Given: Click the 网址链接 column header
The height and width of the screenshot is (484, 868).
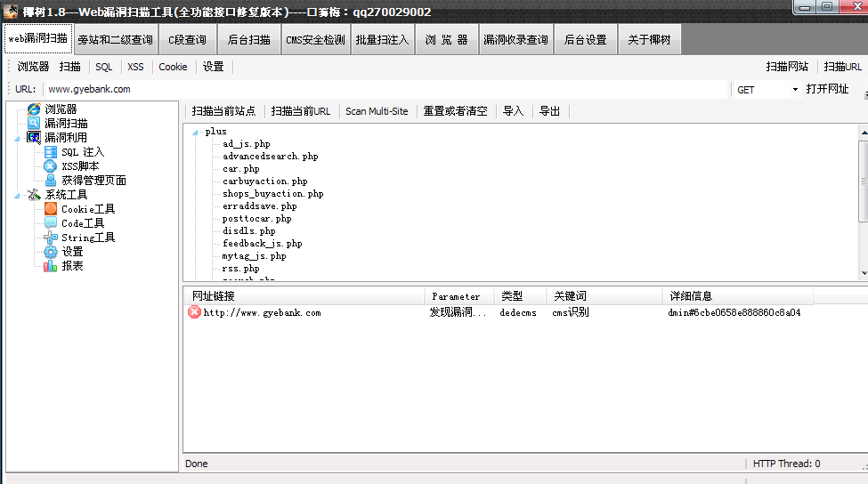Looking at the screenshot, I should pos(304,296).
